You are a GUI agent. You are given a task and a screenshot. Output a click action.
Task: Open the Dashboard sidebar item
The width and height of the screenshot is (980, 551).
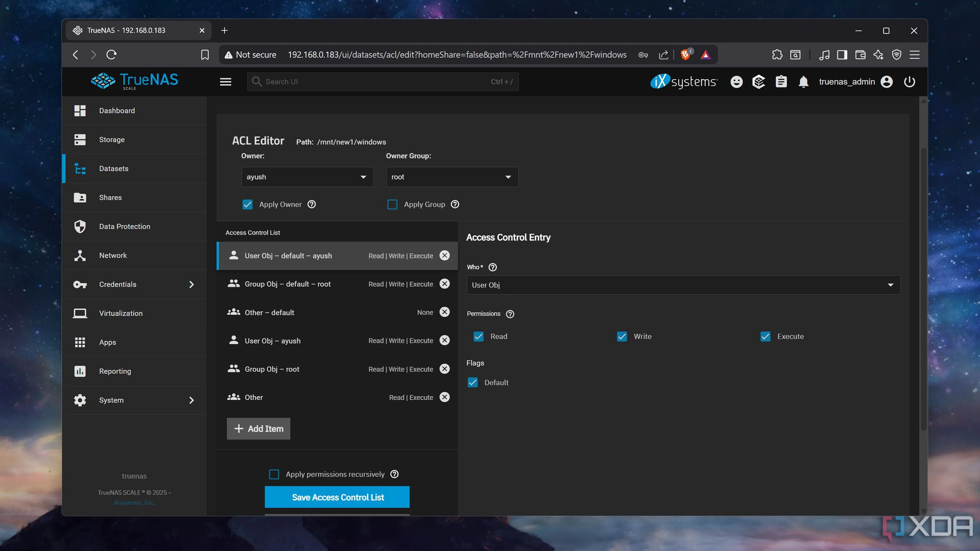(135, 111)
